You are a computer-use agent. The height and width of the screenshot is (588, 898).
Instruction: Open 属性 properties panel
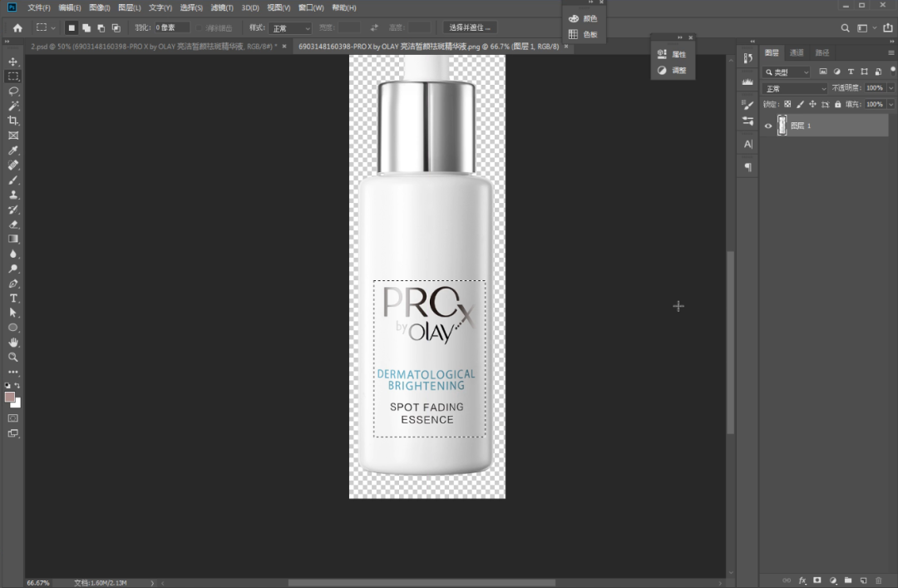[673, 54]
